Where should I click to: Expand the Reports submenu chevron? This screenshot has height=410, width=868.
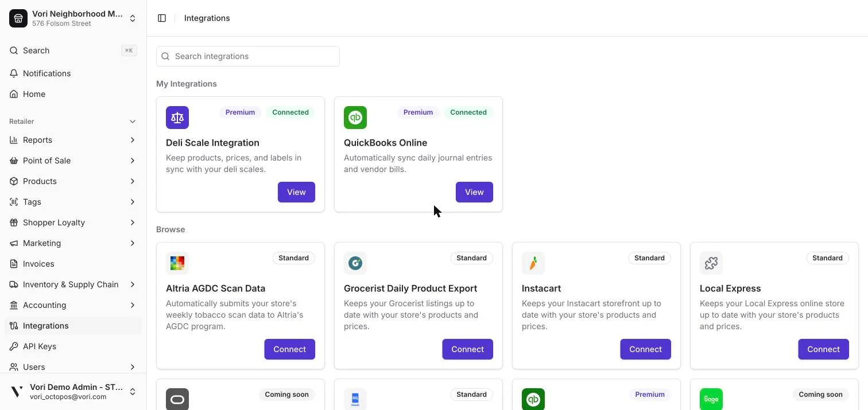point(133,140)
